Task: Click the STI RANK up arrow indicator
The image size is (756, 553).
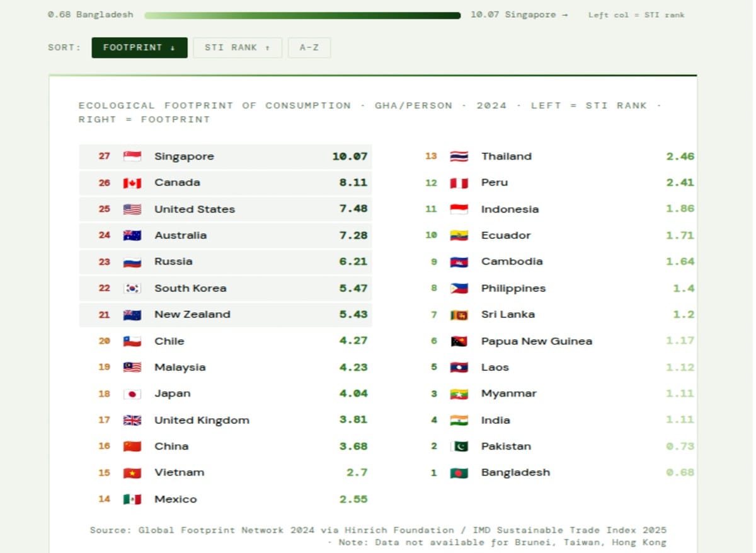Action: [x=267, y=47]
